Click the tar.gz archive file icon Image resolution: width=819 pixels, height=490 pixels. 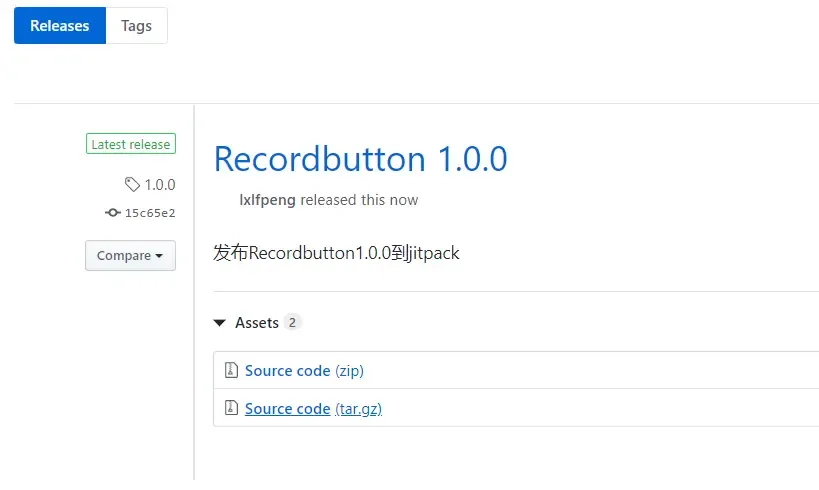click(231, 408)
